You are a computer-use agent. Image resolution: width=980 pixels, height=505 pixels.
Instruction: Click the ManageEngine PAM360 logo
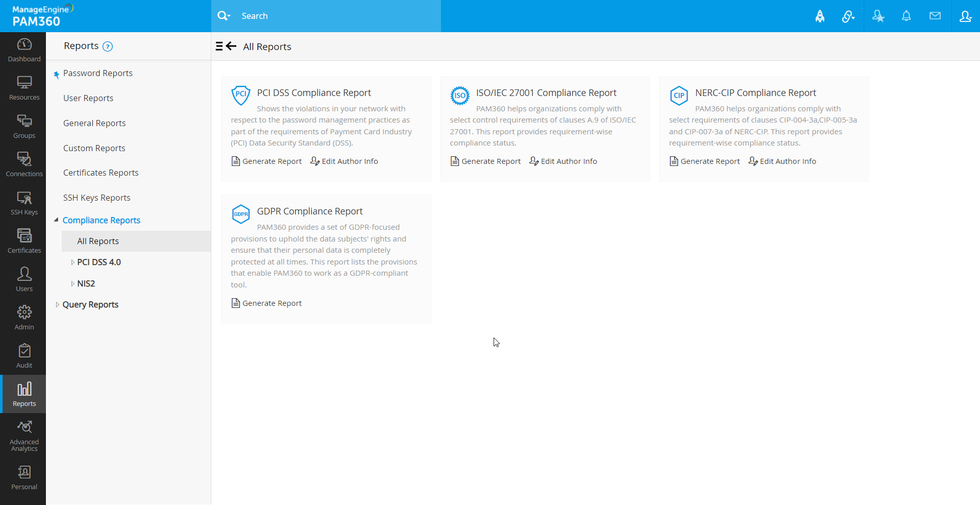tap(43, 16)
